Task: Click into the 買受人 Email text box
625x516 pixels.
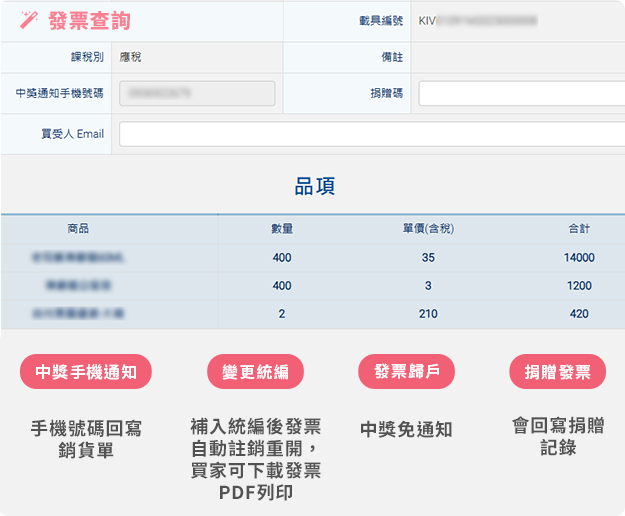Action: [x=370, y=134]
